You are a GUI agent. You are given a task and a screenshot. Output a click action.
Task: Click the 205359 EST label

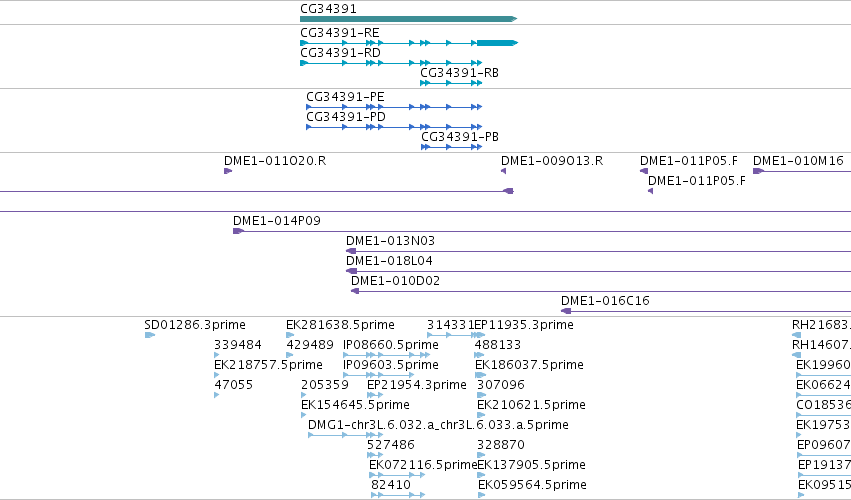325,385
